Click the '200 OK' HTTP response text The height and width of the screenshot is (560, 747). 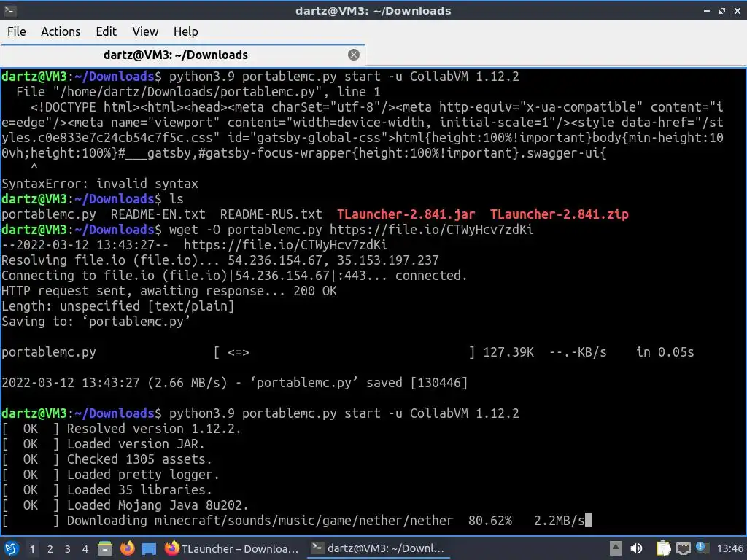(315, 291)
